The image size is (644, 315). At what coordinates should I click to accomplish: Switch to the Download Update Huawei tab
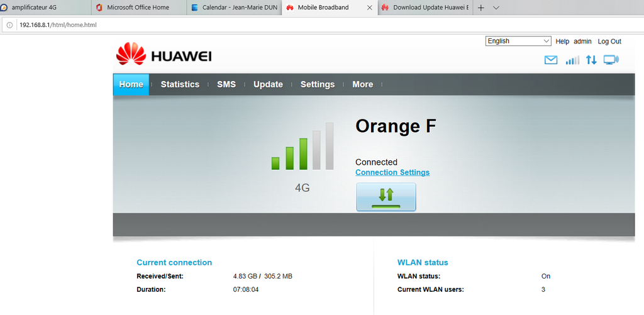point(425,8)
